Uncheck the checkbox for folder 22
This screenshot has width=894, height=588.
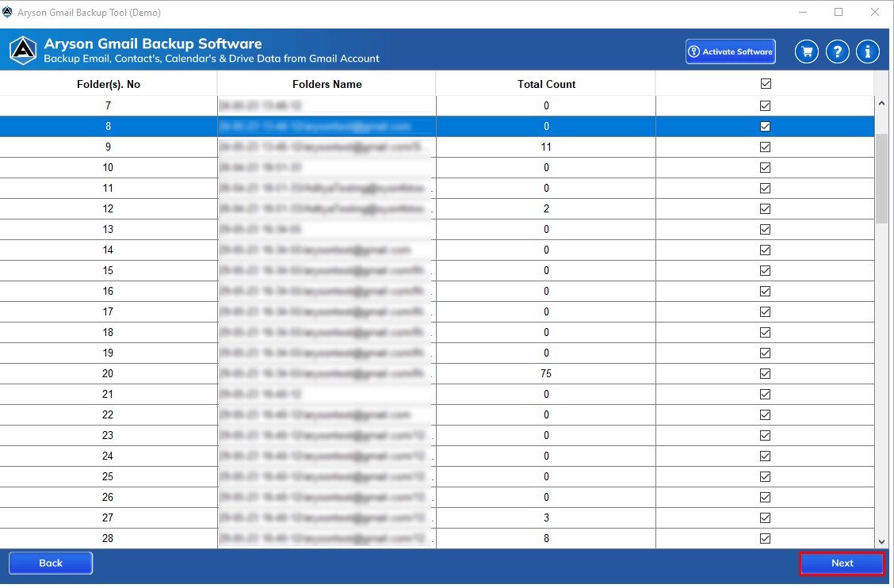(765, 414)
